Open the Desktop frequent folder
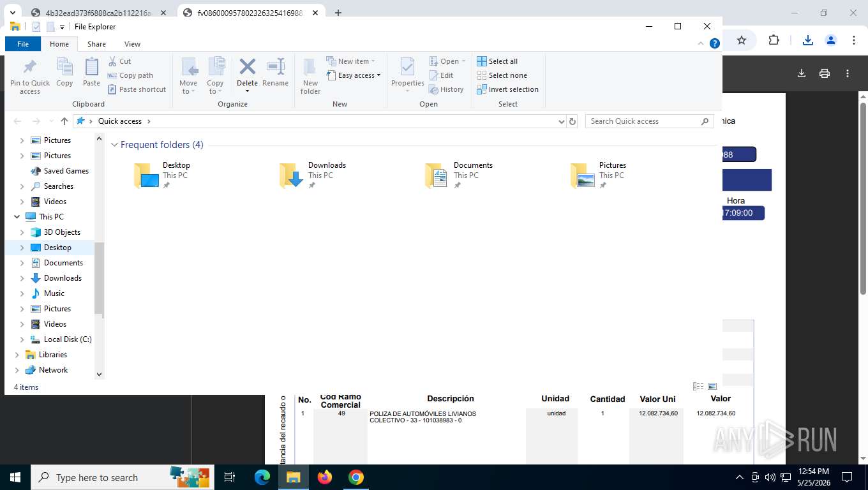Viewport: 868px width, 490px height. pyautogui.click(x=162, y=175)
